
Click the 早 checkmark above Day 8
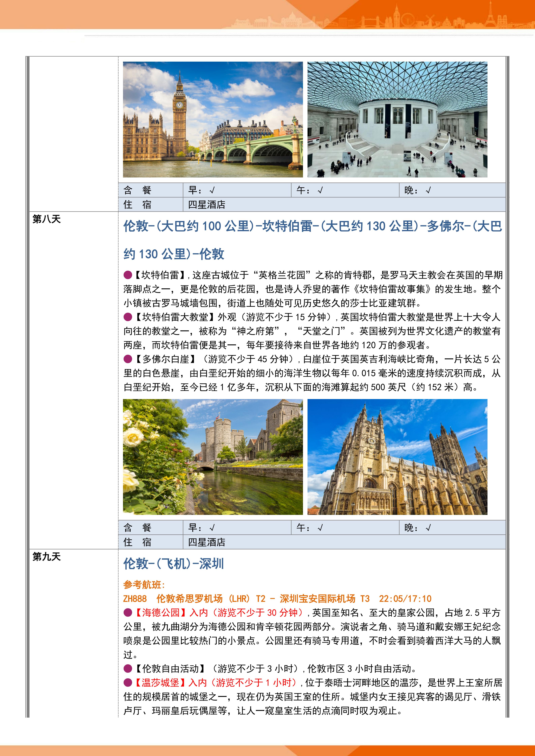(x=212, y=190)
